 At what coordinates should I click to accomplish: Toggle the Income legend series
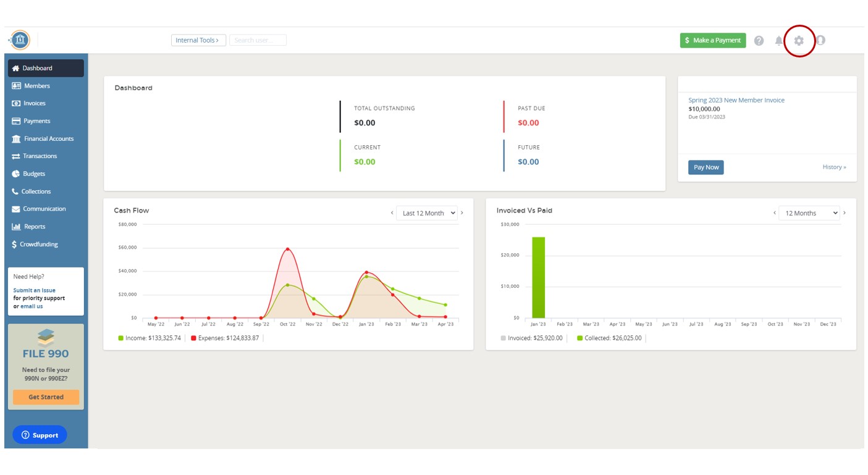150,338
